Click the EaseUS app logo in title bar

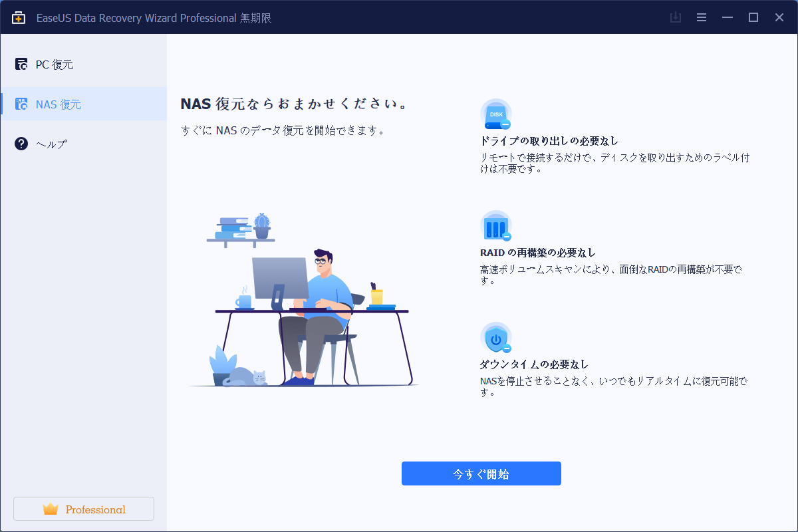coord(19,18)
